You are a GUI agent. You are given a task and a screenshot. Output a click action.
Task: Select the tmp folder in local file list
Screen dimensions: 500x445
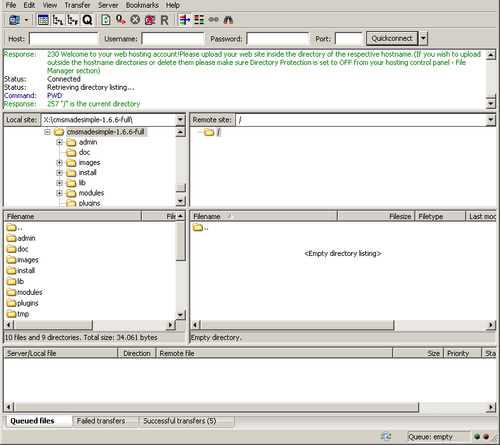(x=18, y=314)
